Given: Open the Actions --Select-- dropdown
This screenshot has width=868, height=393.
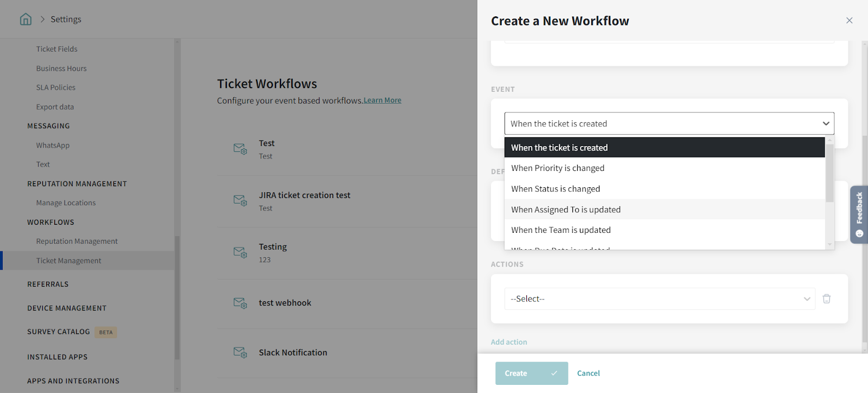Looking at the screenshot, I should (x=659, y=299).
